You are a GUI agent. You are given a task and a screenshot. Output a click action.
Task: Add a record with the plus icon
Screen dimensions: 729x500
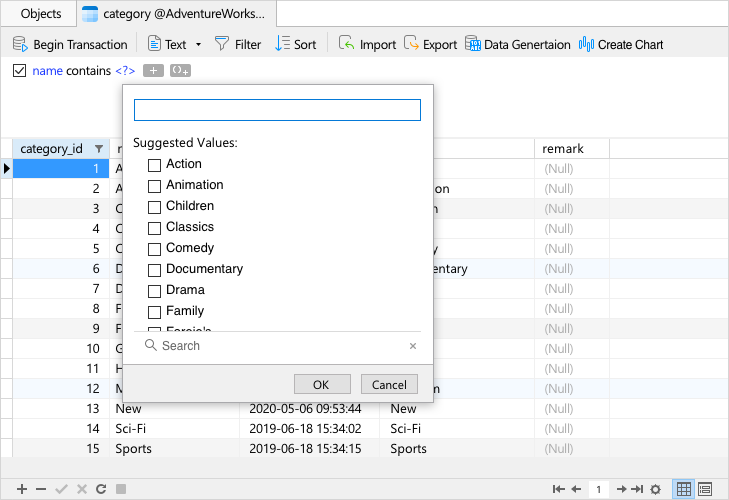click(x=22, y=489)
